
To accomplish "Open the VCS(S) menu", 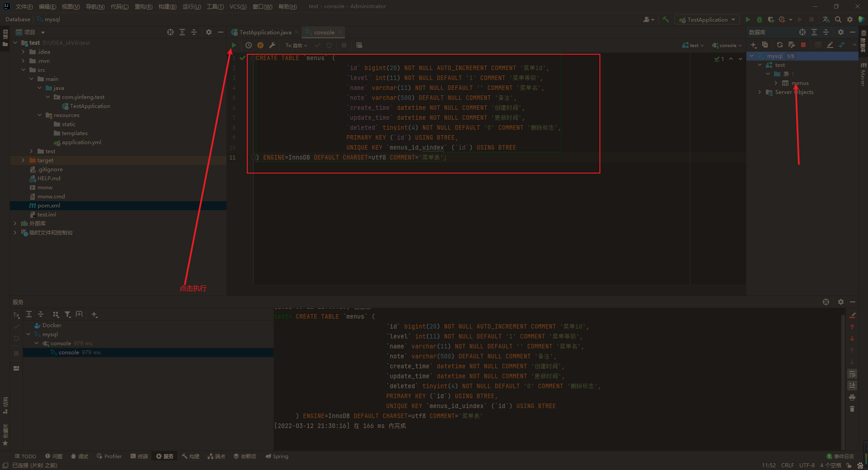I will (x=238, y=6).
